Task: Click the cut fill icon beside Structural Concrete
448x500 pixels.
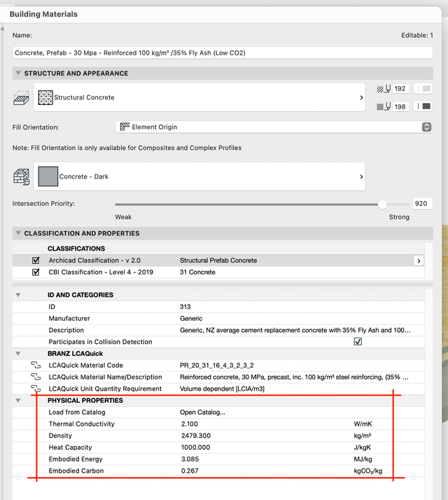Action: click(x=21, y=98)
